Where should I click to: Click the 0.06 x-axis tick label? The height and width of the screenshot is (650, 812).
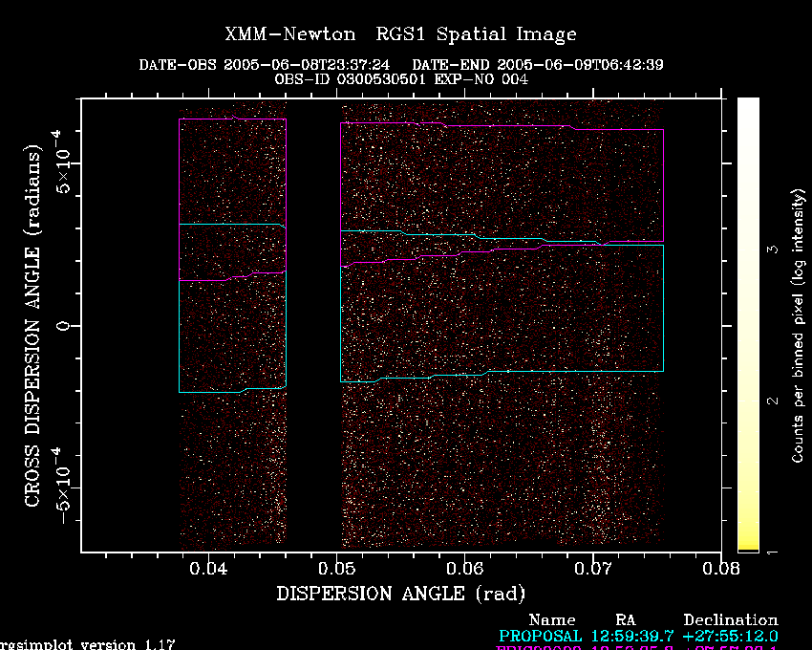coord(464,569)
